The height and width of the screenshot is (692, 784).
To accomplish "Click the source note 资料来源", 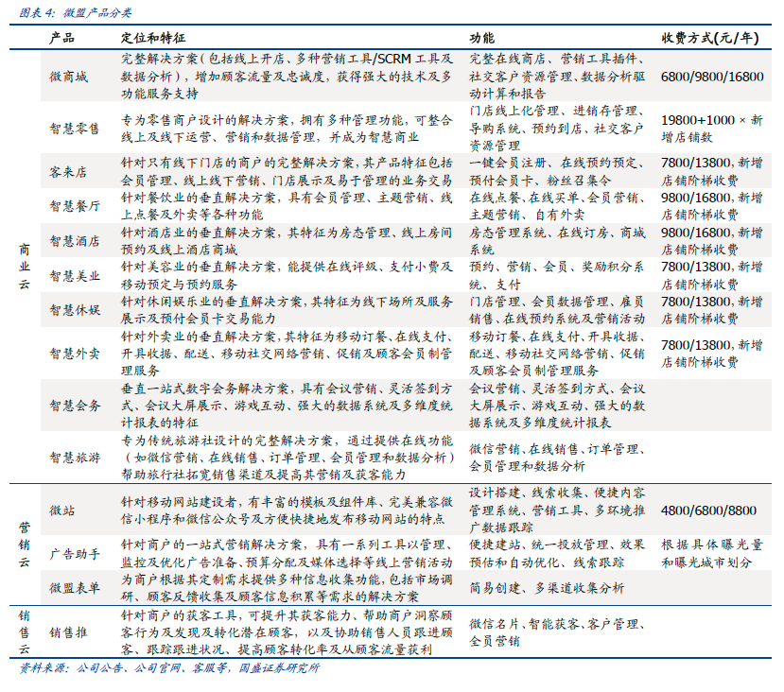I will tap(169, 668).
